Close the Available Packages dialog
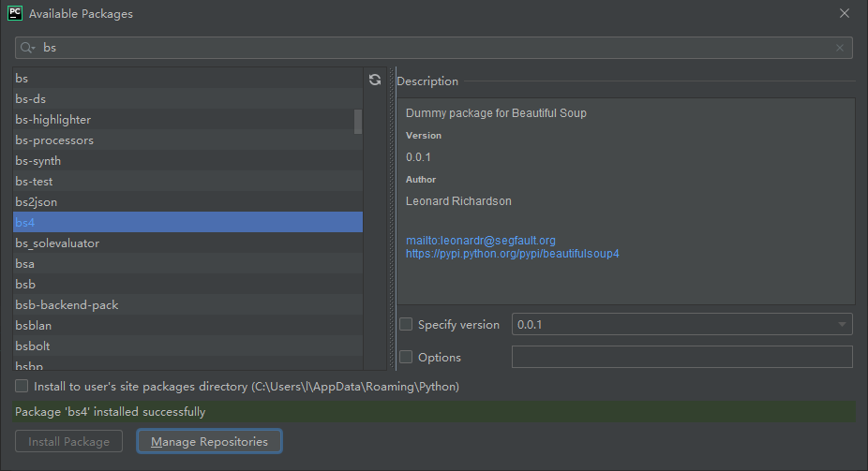 click(845, 13)
